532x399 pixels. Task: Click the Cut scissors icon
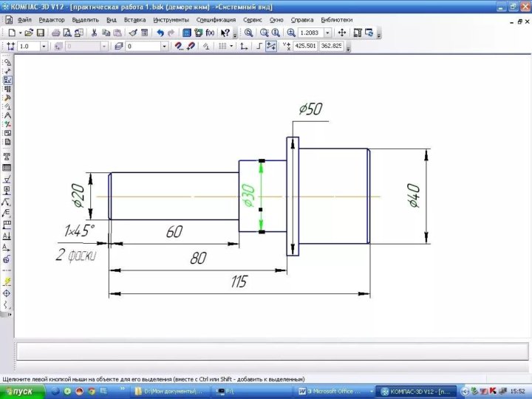pyautogui.click(x=94, y=33)
